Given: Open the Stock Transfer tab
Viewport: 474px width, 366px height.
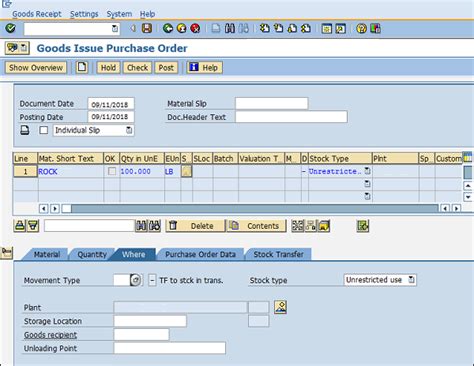Looking at the screenshot, I should coord(278,254).
